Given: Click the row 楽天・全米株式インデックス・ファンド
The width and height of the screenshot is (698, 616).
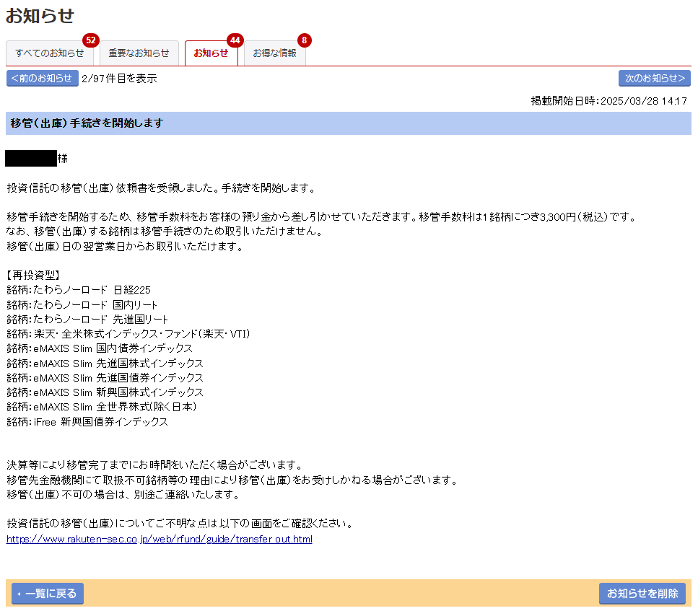Looking at the screenshot, I should [x=128, y=334].
